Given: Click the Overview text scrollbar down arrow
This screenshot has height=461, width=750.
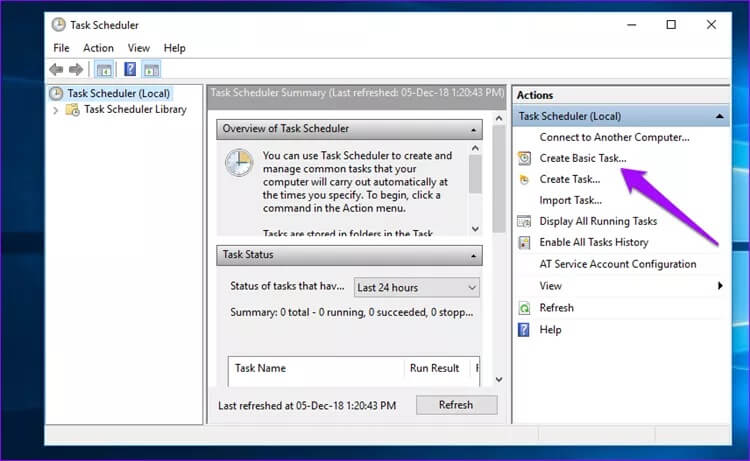Looking at the screenshot, I should 475,229.
